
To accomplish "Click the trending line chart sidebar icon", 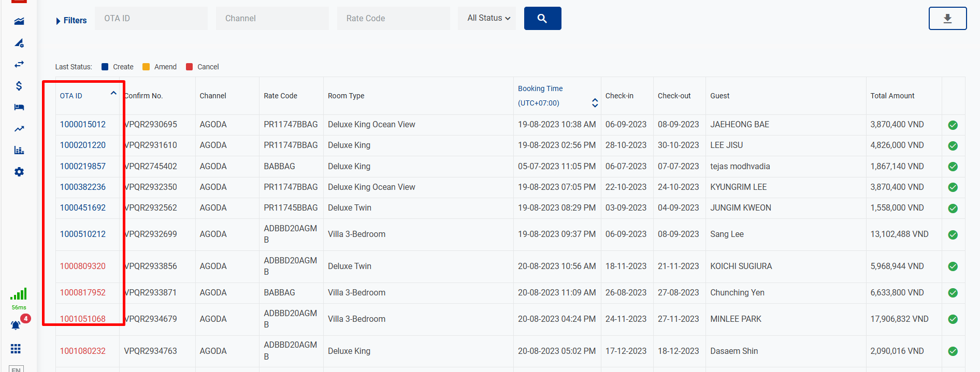I will pos(19,129).
